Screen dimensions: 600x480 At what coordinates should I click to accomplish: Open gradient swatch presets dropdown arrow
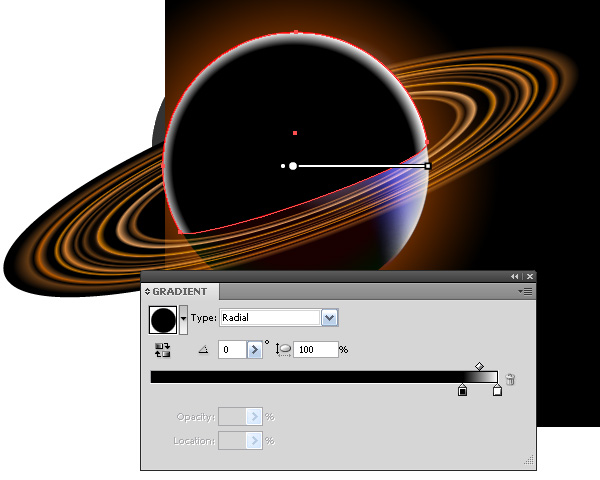[x=184, y=320]
